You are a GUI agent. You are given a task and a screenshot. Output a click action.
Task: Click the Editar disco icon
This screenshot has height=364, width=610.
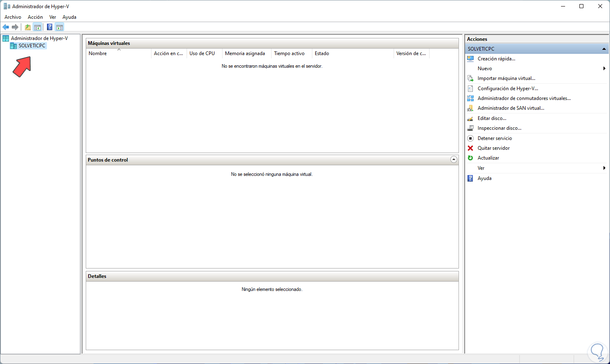470,118
